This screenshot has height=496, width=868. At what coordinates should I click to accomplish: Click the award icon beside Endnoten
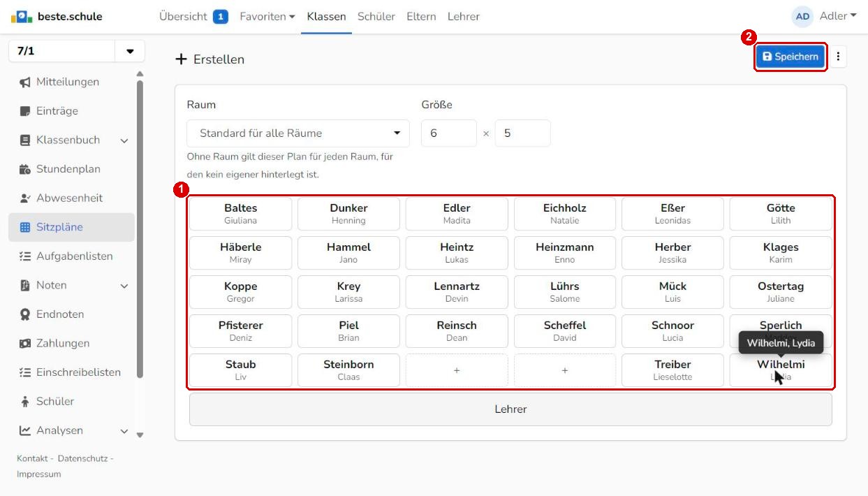(x=25, y=314)
